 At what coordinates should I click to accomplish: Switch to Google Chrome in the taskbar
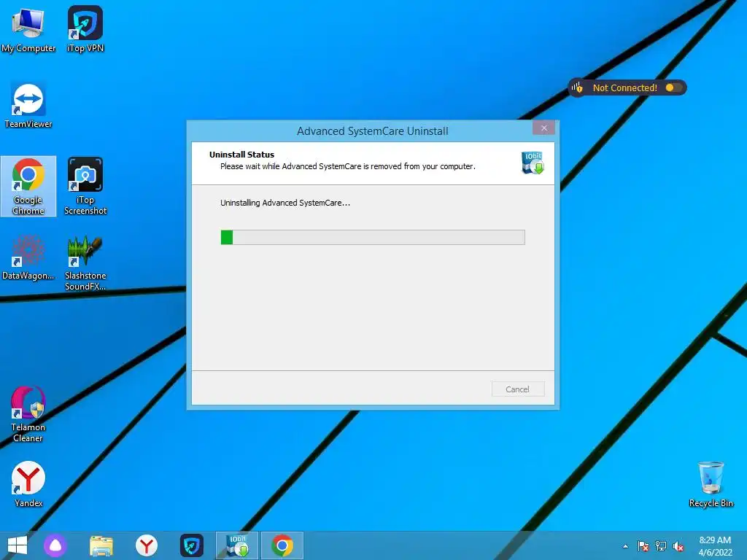click(282, 545)
